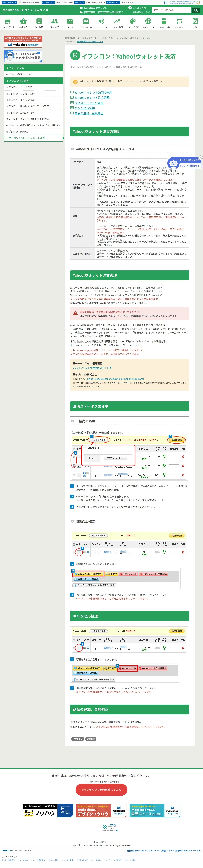Select イプシロン：銀行振込（バーチャル口座） in sidebar

[x=34, y=106]
